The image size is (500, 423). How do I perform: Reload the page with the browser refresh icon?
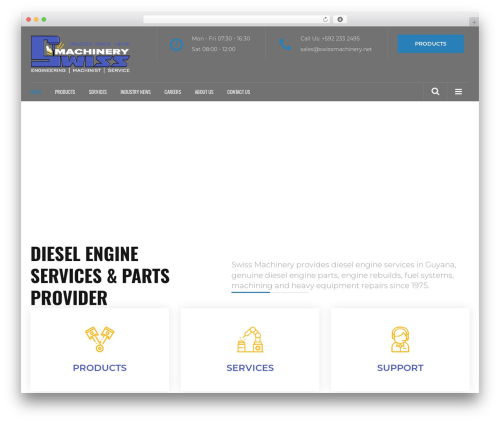[325, 19]
